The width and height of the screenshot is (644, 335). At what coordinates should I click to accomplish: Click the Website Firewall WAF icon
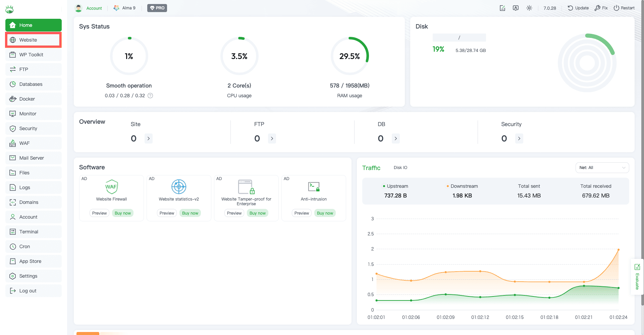click(111, 186)
